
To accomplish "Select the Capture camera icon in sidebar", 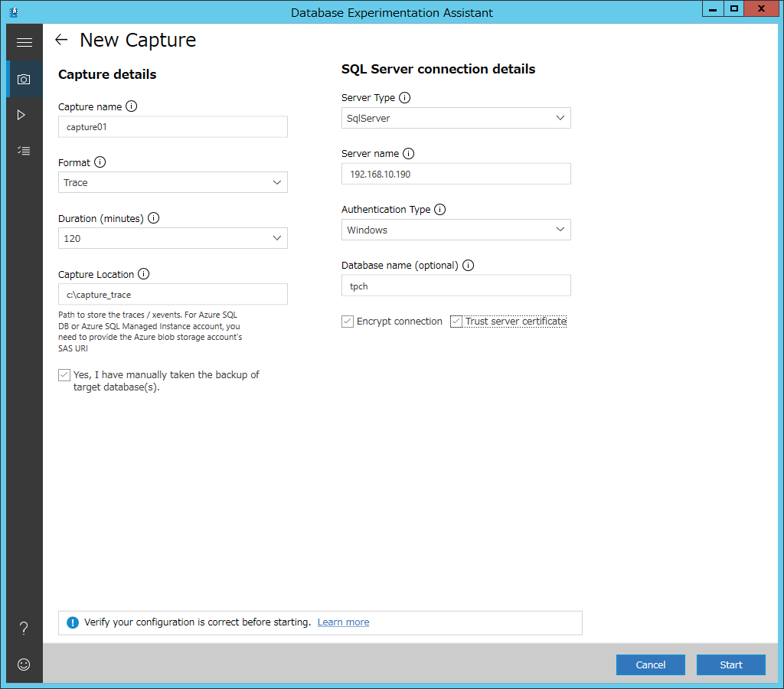I will point(24,79).
